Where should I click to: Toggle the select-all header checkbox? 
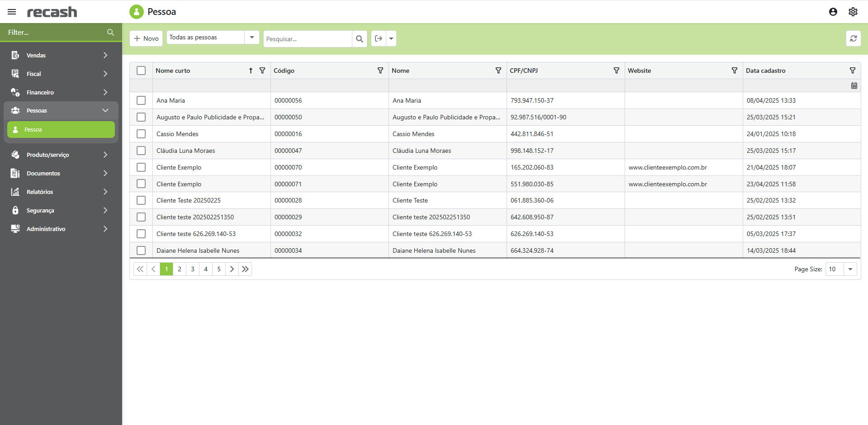[141, 71]
